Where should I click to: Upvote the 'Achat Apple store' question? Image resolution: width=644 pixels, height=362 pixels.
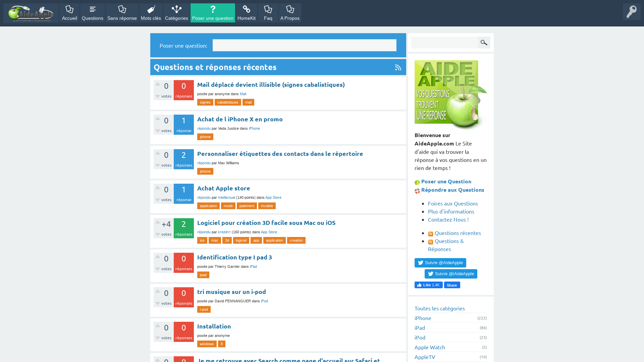click(x=157, y=188)
